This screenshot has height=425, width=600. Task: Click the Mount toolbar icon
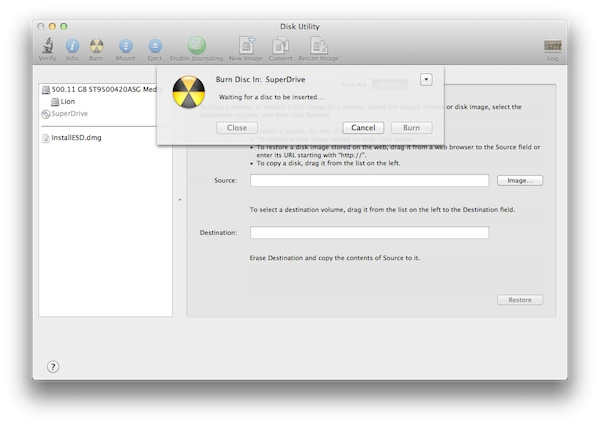pos(126,45)
